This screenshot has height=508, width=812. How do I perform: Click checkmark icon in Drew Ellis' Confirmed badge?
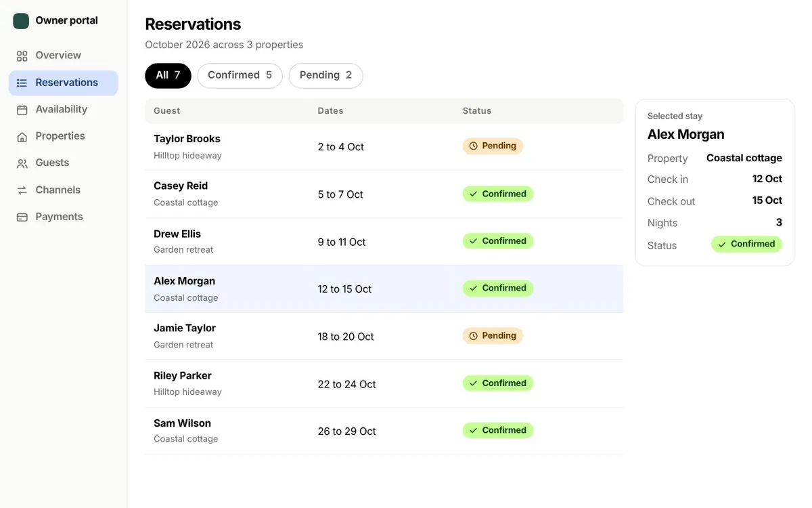[x=474, y=241]
